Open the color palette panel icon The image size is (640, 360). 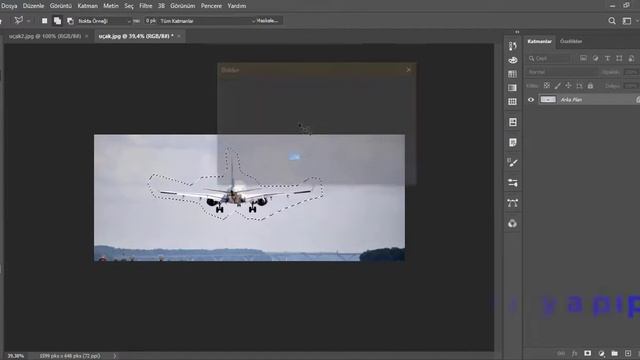click(x=513, y=60)
